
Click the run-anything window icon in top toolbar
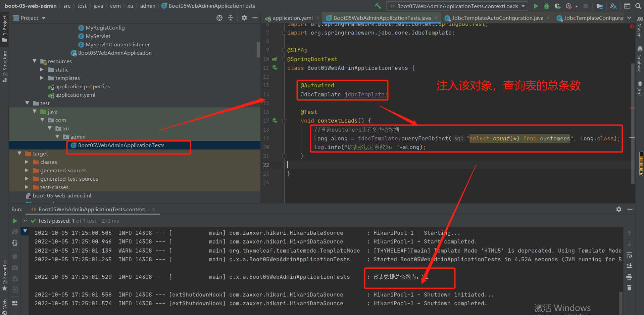coord(627,6)
